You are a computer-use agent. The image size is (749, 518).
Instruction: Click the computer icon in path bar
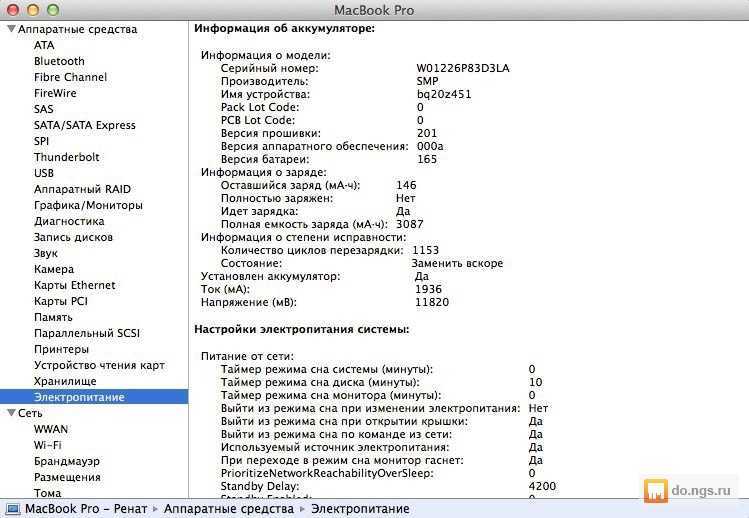[x=12, y=509]
